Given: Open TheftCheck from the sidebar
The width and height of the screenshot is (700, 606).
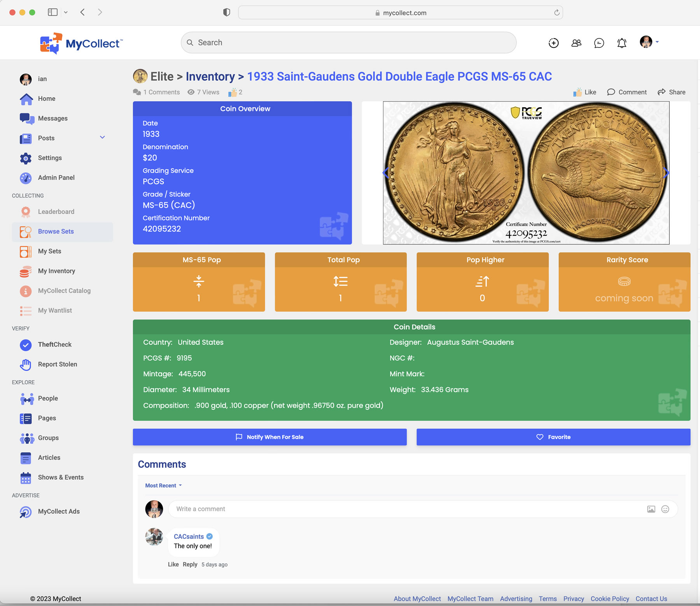Looking at the screenshot, I should 54,344.
